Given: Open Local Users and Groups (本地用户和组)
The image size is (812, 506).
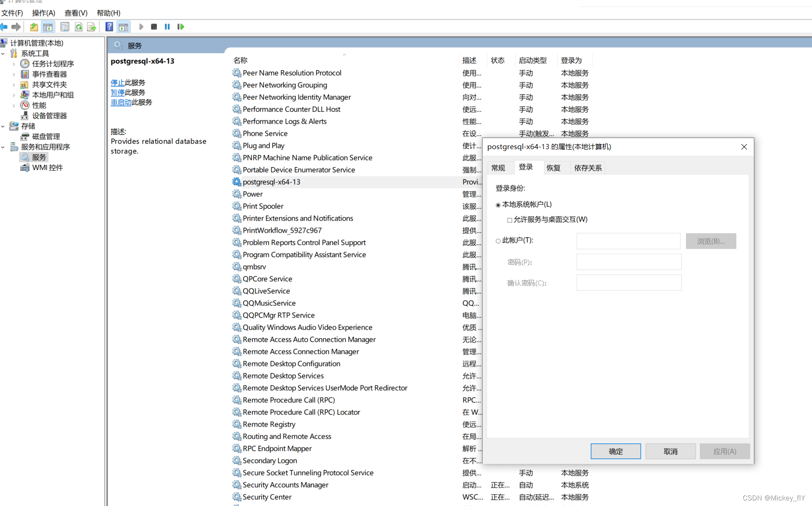Looking at the screenshot, I should [x=53, y=95].
